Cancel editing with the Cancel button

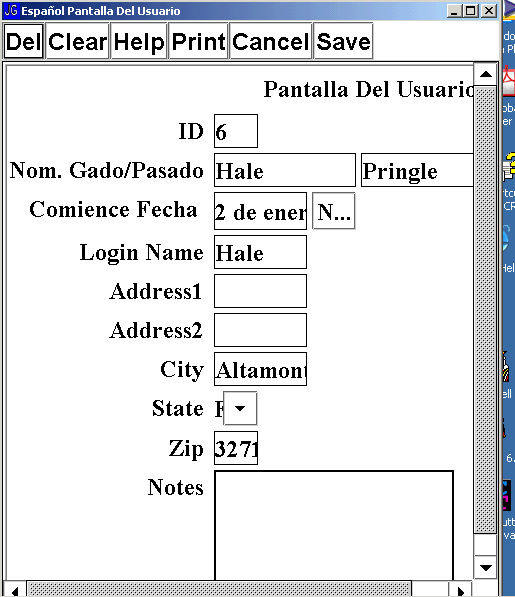click(x=271, y=41)
